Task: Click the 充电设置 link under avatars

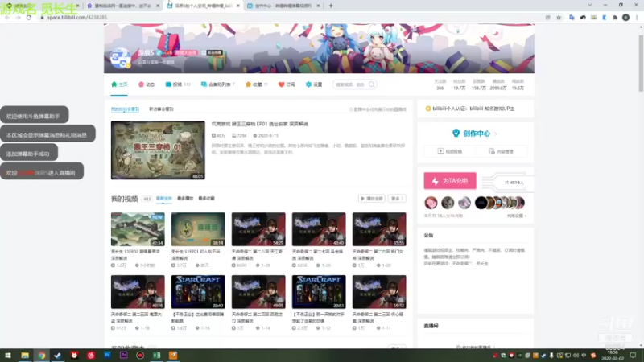Action: click(x=516, y=216)
